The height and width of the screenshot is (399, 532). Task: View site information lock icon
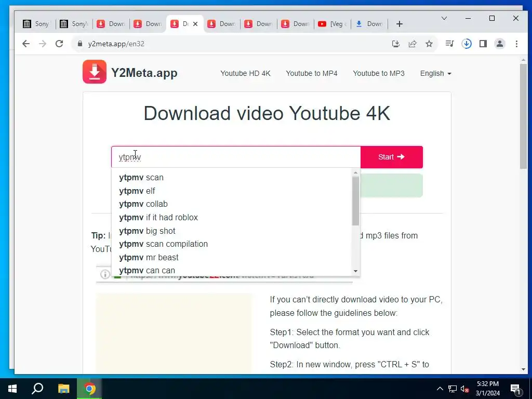(x=80, y=44)
